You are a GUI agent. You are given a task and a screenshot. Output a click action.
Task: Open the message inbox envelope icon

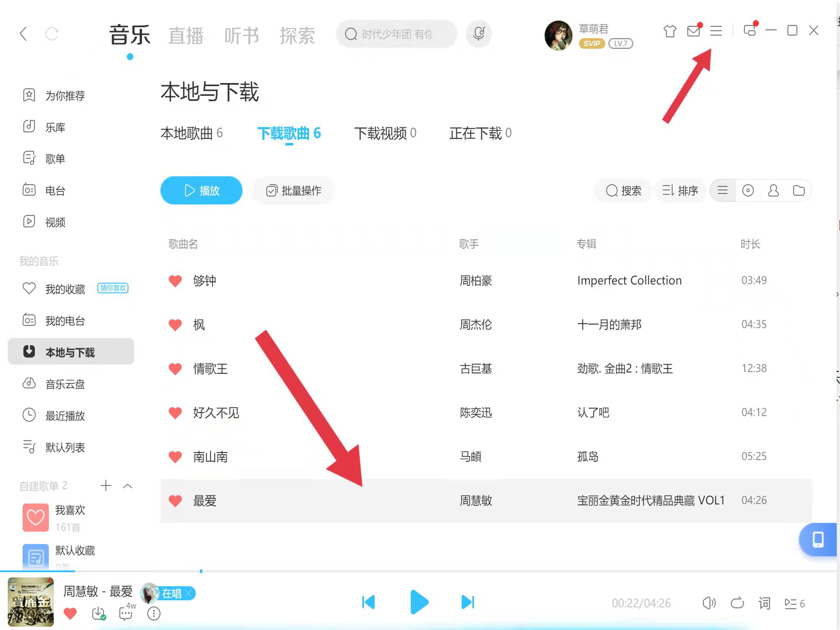click(x=693, y=31)
